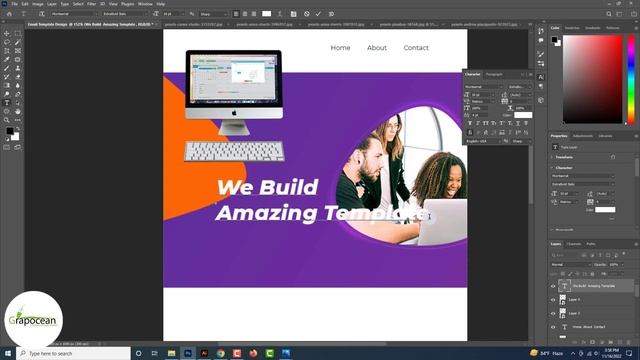Open the Window menu
The image size is (640, 360).
pos(145,4)
